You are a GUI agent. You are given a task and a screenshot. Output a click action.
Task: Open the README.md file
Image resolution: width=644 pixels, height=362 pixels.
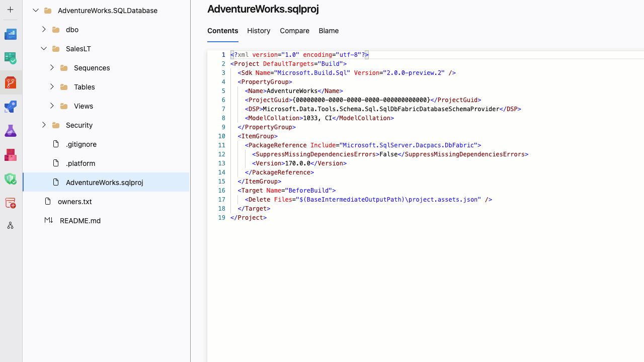tap(80, 221)
